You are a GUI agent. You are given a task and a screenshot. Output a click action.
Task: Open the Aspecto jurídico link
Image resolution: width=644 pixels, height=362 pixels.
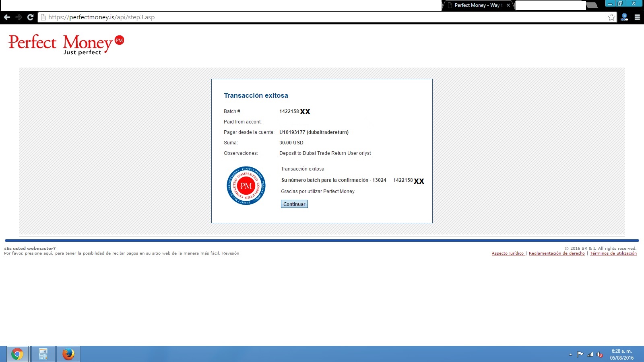tap(508, 253)
